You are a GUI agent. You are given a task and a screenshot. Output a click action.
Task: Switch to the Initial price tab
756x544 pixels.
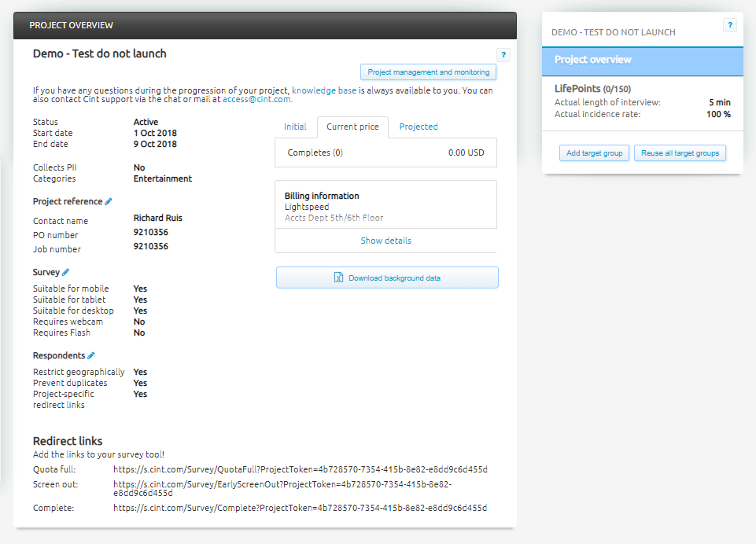(295, 127)
